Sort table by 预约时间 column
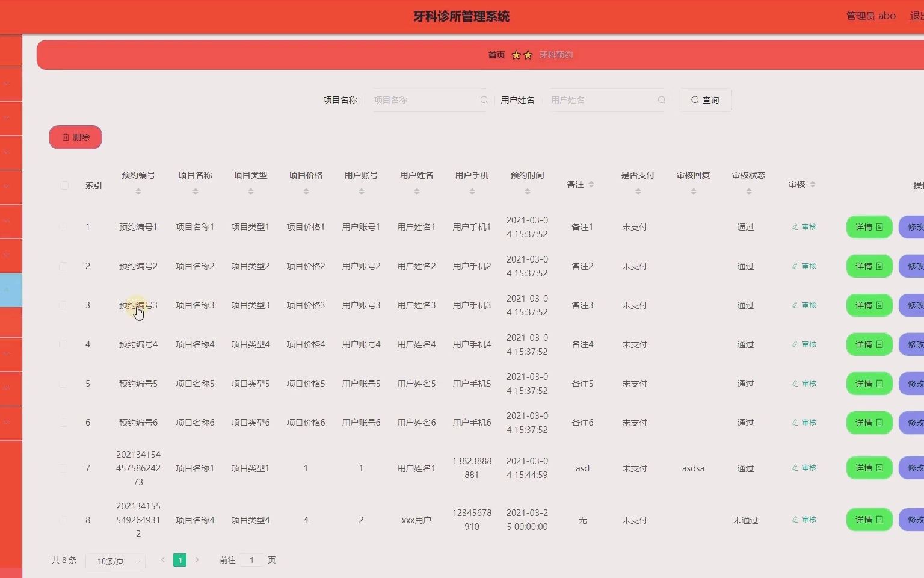Screen dimensions: 924x578 [x=527, y=191]
